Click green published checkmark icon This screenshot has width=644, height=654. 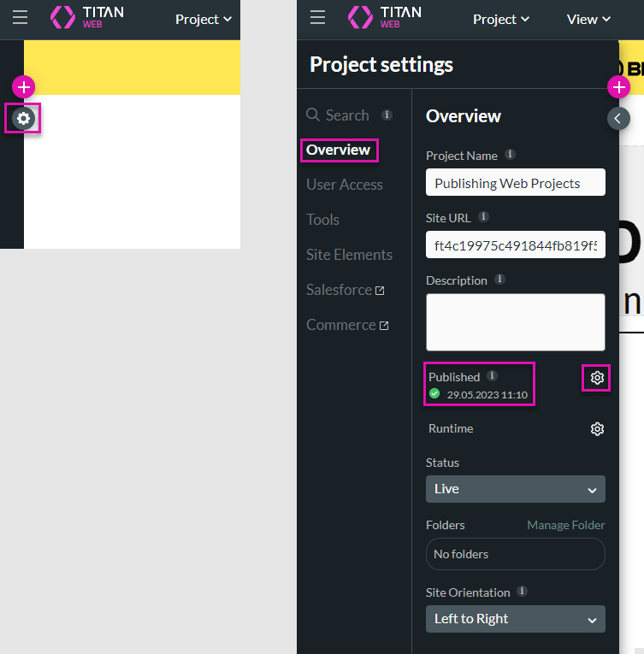(x=434, y=393)
